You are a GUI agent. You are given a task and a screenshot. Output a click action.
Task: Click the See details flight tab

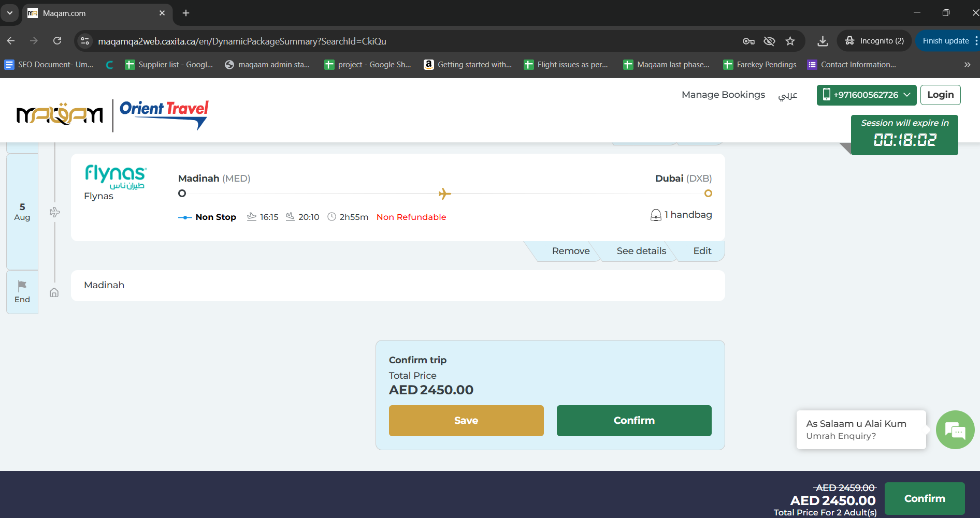pyautogui.click(x=641, y=251)
